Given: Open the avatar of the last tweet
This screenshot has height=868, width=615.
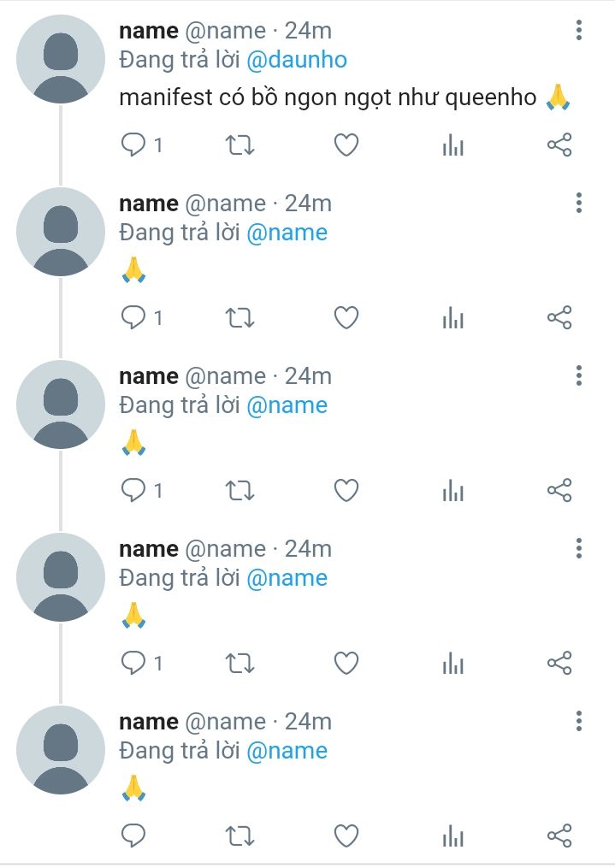Looking at the screenshot, I should point(61,750).
